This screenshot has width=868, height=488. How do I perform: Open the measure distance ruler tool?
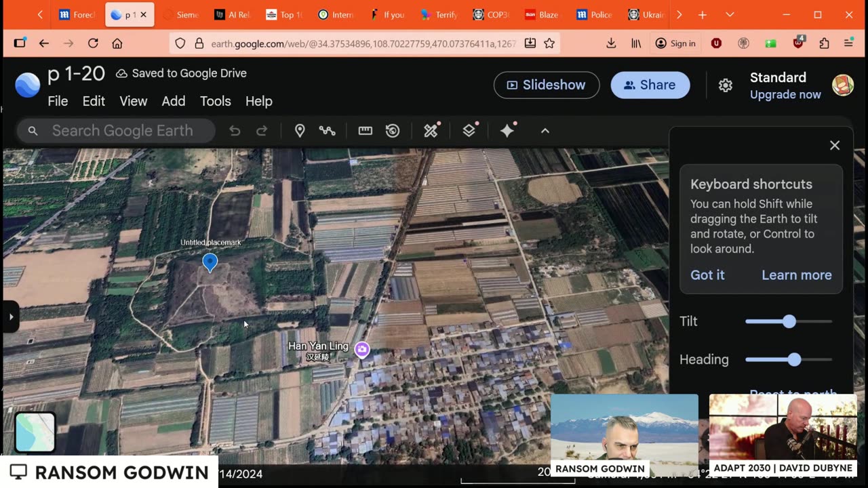coord(366,131)
